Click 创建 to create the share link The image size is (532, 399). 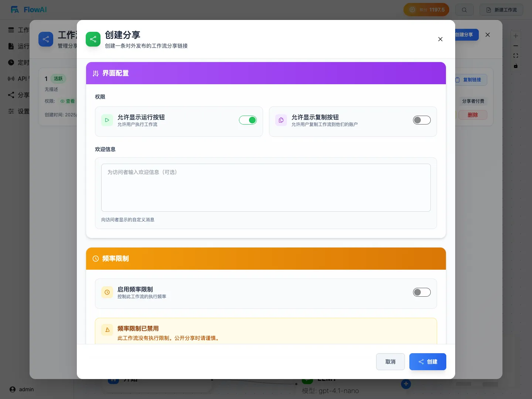(x=428, y=362)
